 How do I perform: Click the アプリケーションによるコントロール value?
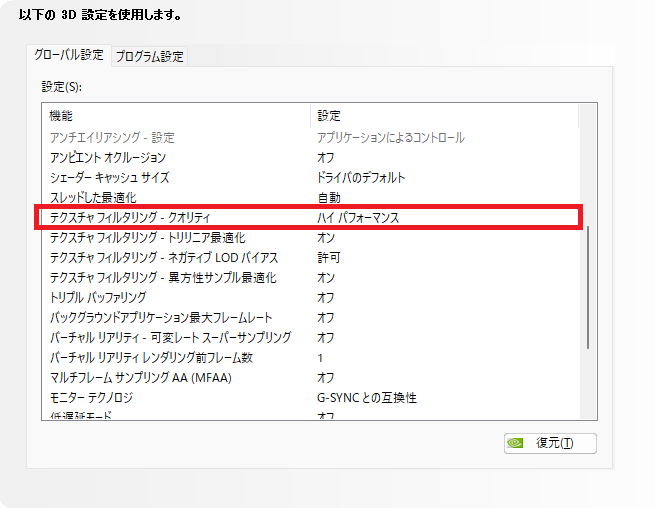pos(391,137)
